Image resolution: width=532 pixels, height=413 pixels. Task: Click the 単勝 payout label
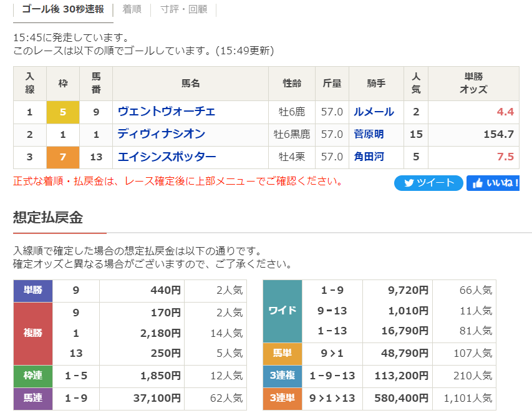coord(33,291)
